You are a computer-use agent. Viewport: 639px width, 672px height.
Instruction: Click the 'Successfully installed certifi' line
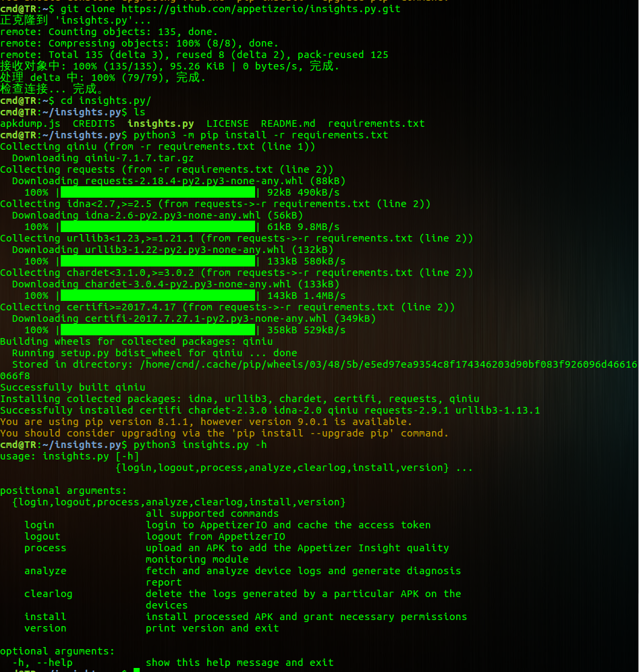(270, 410)
